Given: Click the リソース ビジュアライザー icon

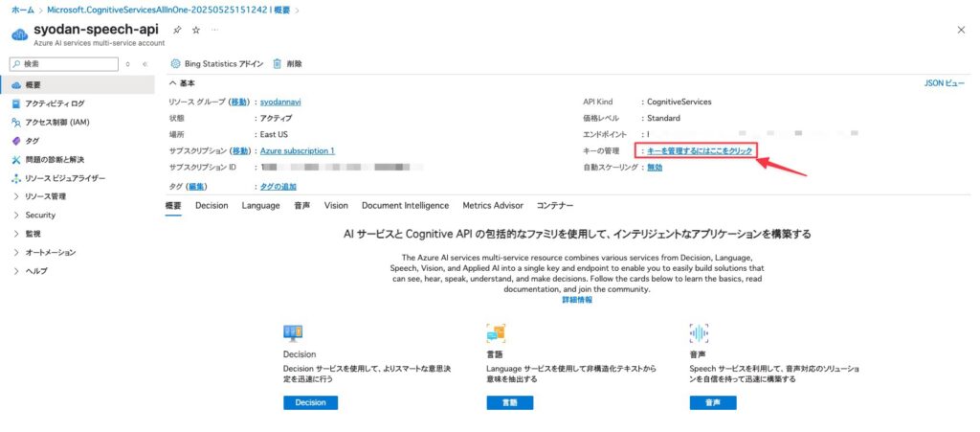Looking at the screenshot, I should click(16, 178).
